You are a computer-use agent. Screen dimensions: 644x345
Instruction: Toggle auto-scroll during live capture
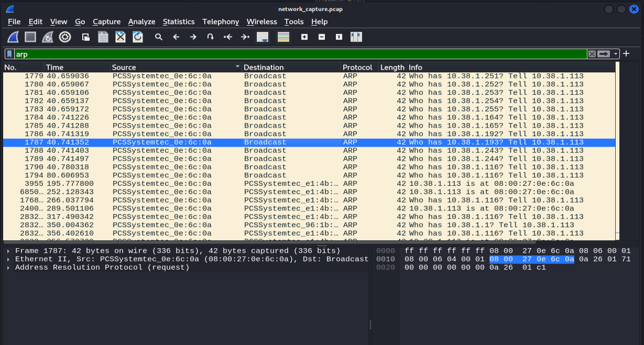[262, 37]
